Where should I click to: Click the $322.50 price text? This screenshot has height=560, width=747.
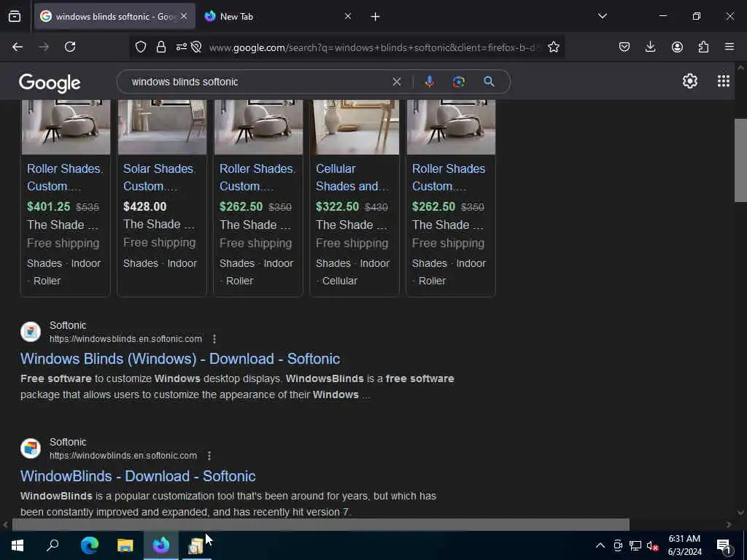[337, 206]
